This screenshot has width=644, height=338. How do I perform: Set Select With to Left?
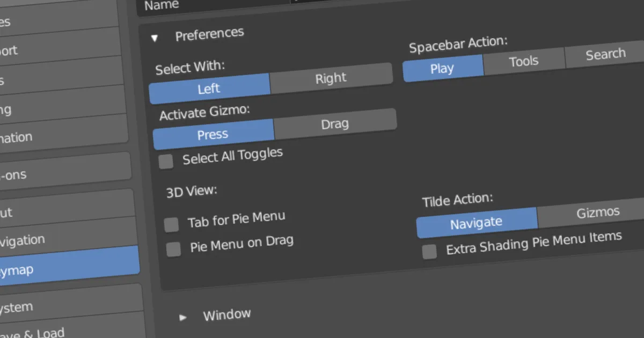(209, 89)
